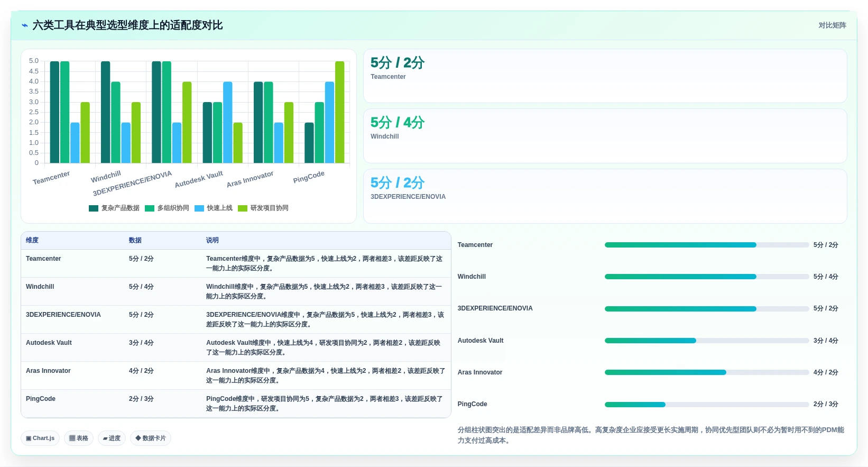Toggle the 快速上线 legend entry

(214, 208)
